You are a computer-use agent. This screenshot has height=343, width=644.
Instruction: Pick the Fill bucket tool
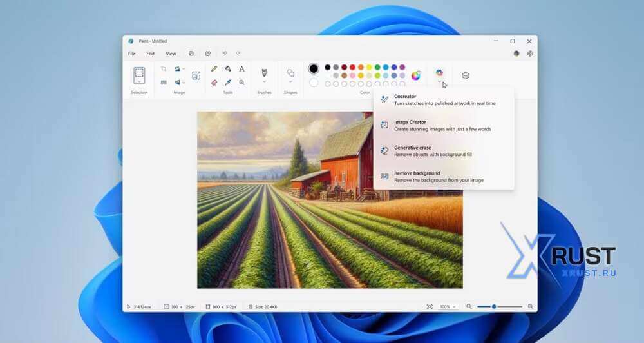[228, 69]
